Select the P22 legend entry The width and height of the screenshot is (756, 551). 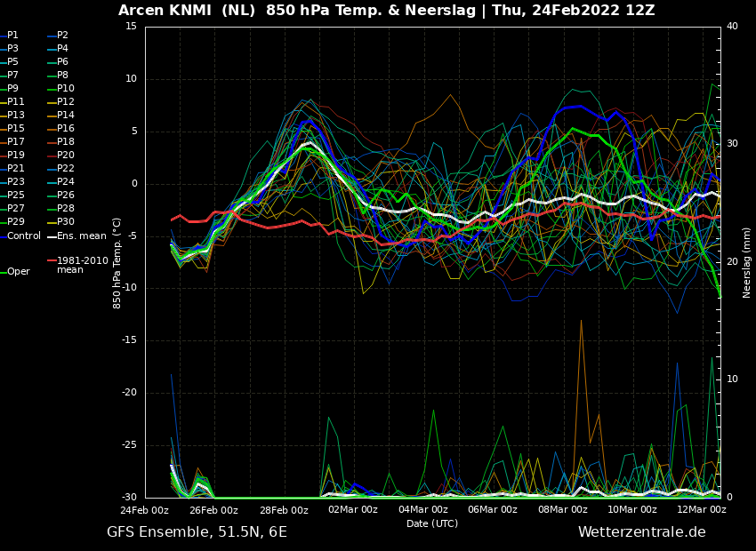click(x=66, y=169)
